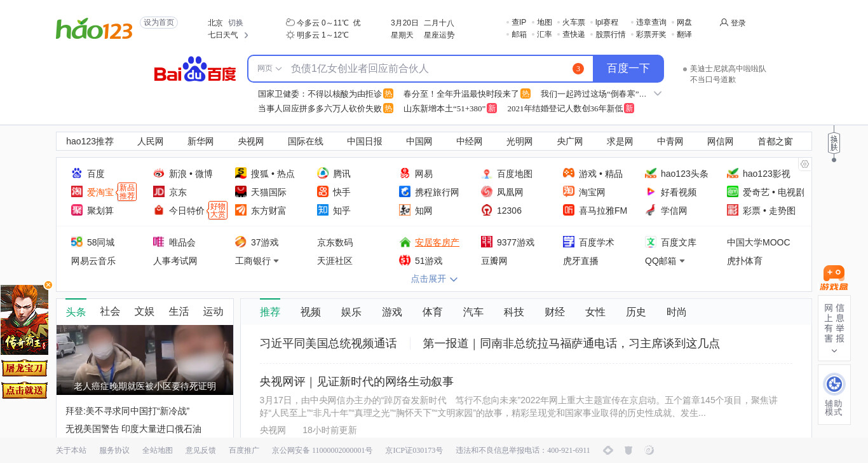
Task: Open headline 习近平同美国总统视频通话
Action: [x=329, y=343]
